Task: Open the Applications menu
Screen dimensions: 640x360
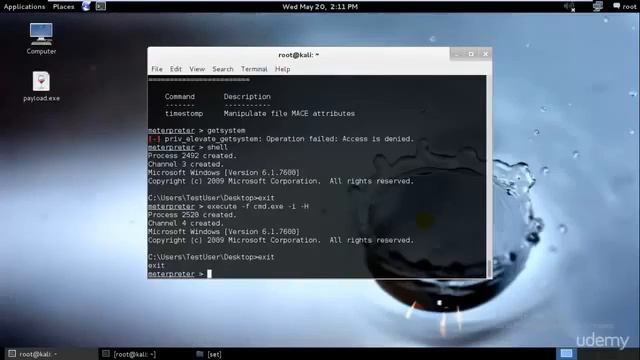Action: (24, 7)
